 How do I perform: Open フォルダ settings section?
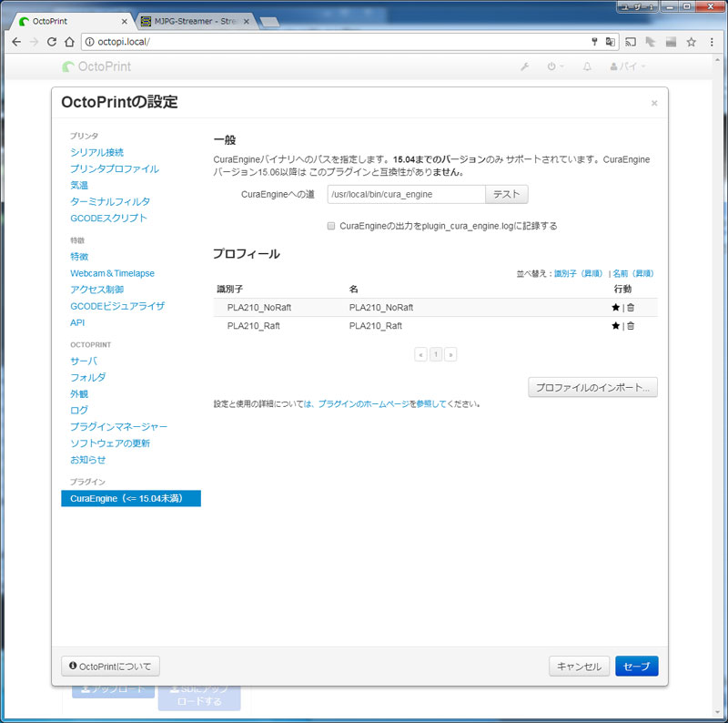coord(87,377)
